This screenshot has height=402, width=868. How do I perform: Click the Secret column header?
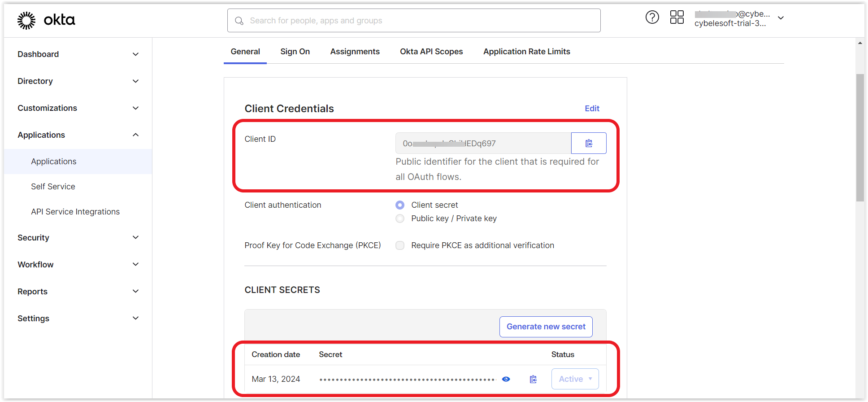[330, 354]
